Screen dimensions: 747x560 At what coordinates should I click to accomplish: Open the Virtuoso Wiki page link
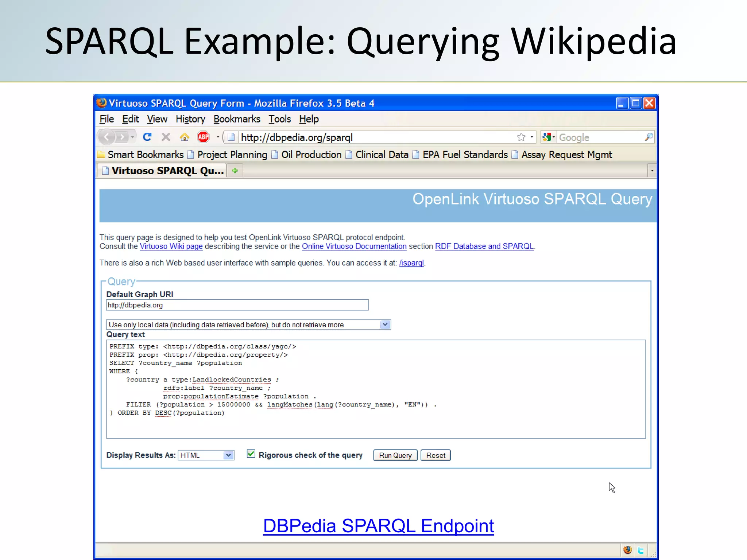click(171, 246)
